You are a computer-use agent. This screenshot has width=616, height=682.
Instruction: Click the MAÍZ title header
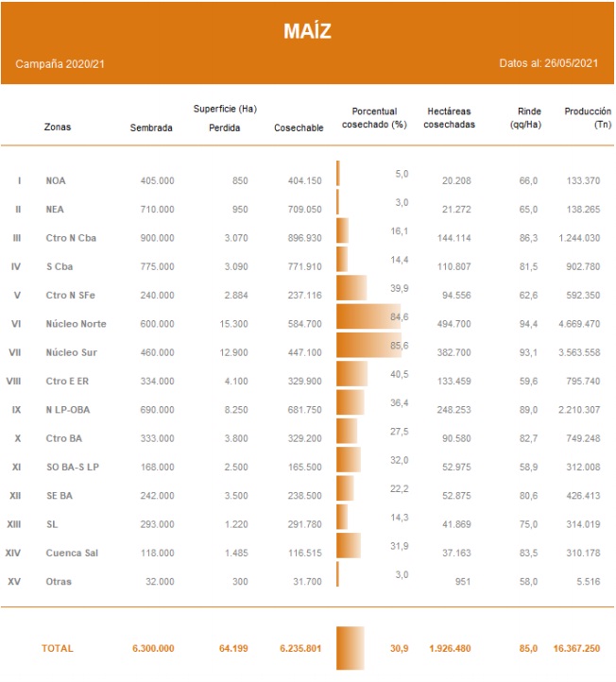[x=307, y=31]
